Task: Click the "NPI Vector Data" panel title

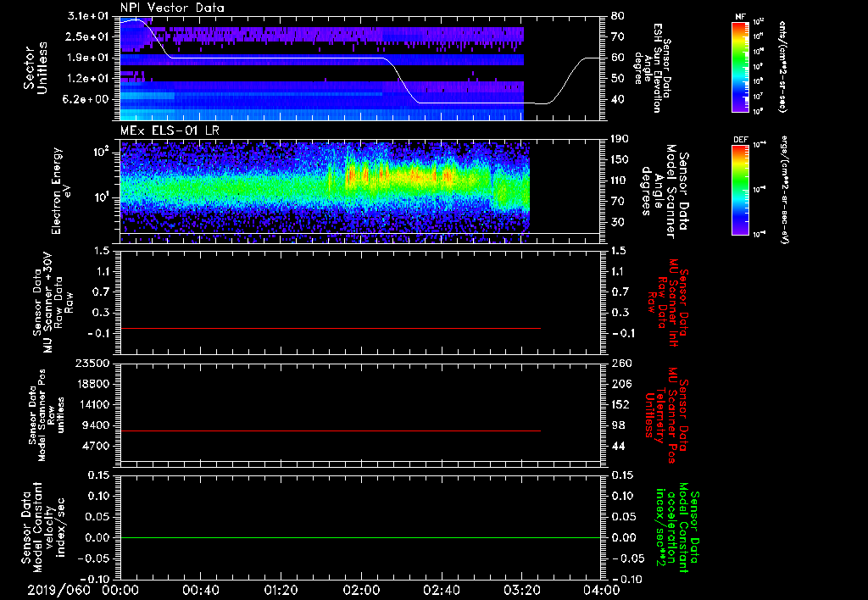Action: (x=172, y=8)
